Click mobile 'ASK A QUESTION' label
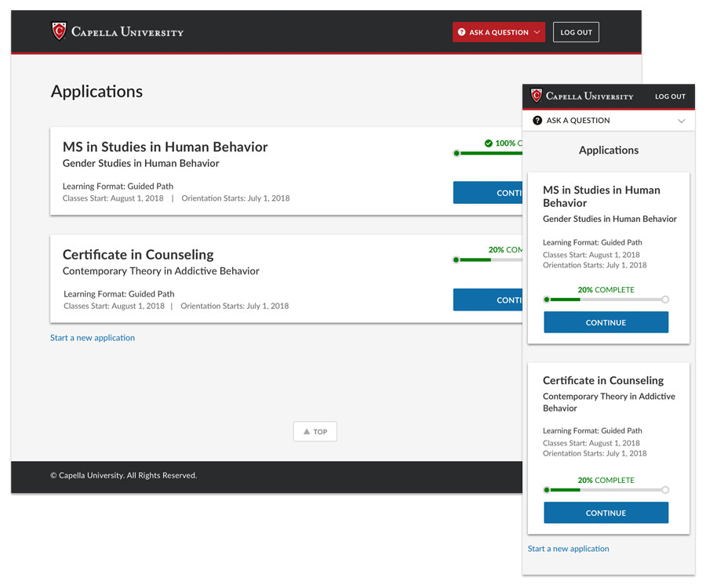The image size is (706, 588). pos(578,121)
